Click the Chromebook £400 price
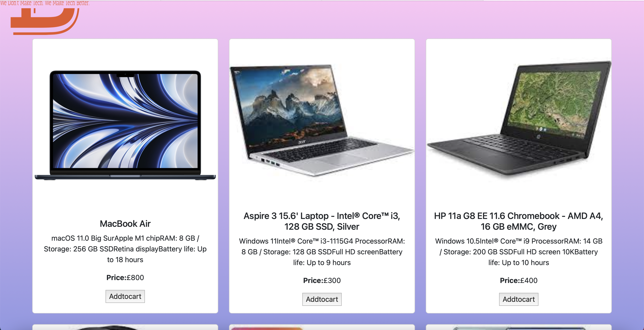The image size is (644, 330). click(519, 281)
